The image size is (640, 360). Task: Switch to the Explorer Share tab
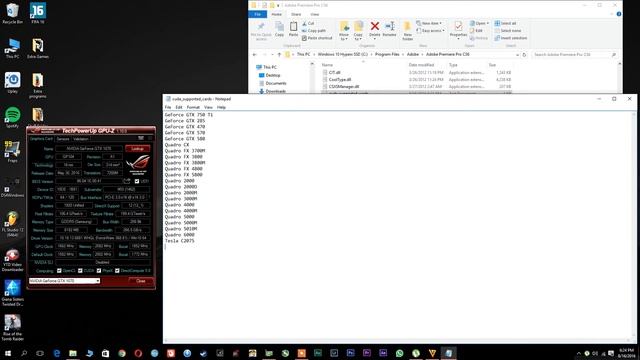point(296,14)
